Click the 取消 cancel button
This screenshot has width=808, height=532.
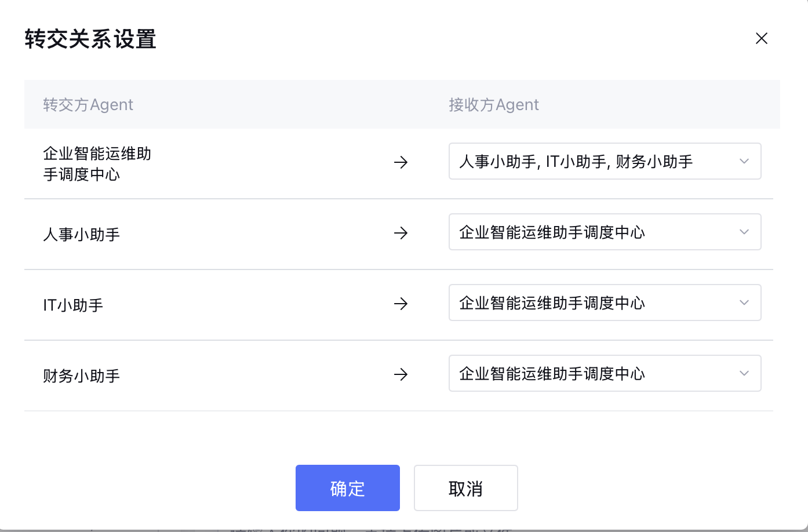pyautogui.click(x=465, y=488)
